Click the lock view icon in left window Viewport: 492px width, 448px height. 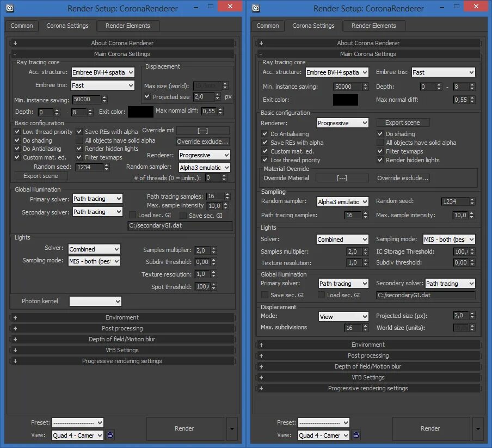[110, 435]
